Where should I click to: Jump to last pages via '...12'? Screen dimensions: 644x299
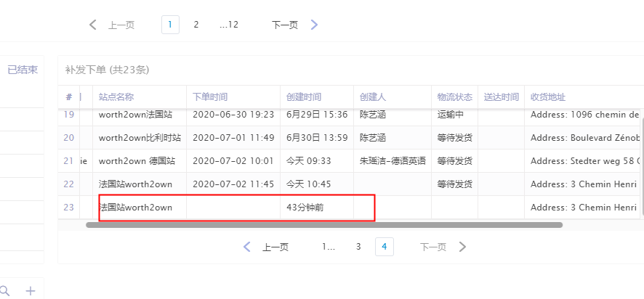pyautogui.click(x=228, y=25)
